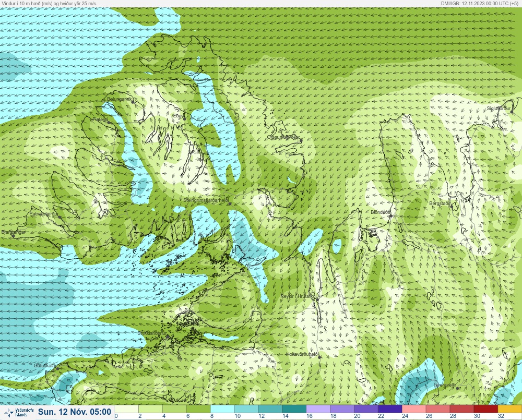
Task: Select the Bjargtangar station label
Action: [14, 232]
